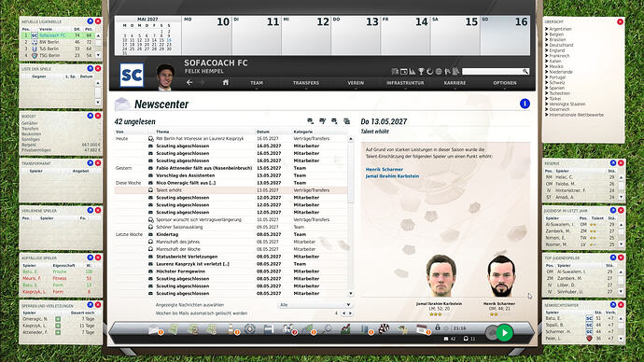Click the league table icon in the header
Screen dimensions: 644x362
click(x=395, y=72)
